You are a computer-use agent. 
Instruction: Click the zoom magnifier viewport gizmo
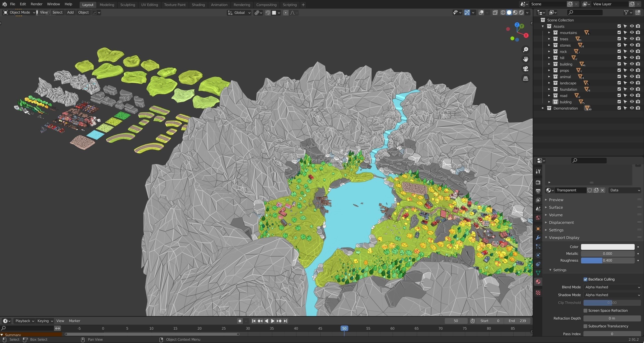(x=525, y=50)
